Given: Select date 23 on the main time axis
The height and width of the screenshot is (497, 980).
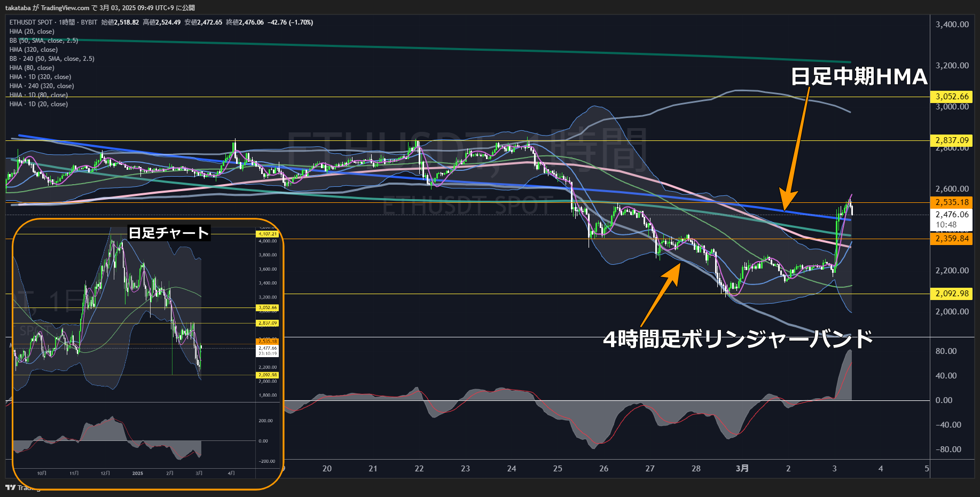Looking at the screenshot, I should pyautogui.click(x=465, y=469).
